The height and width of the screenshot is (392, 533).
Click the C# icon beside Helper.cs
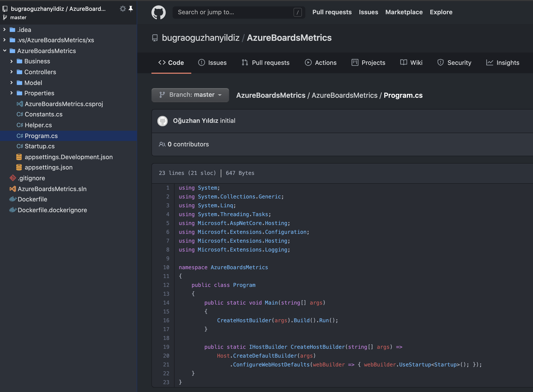click(x=20, y=125)
